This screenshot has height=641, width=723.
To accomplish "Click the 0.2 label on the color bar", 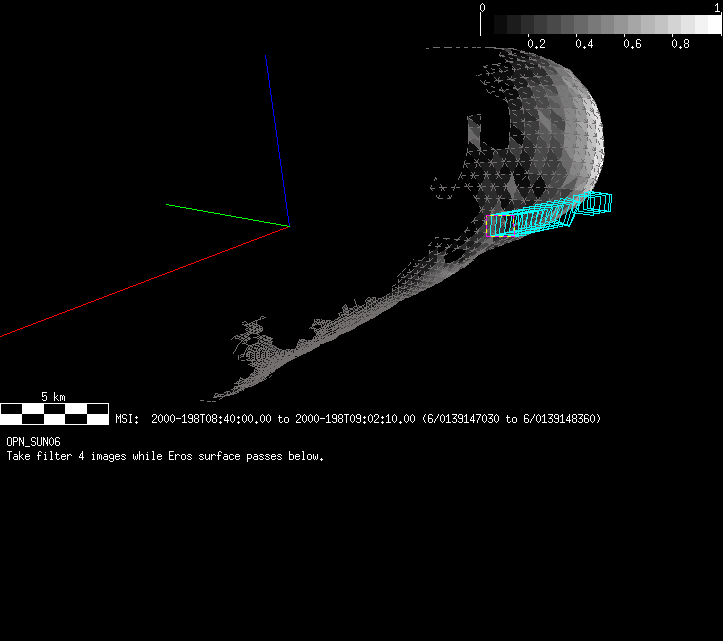I will (536, 45).
